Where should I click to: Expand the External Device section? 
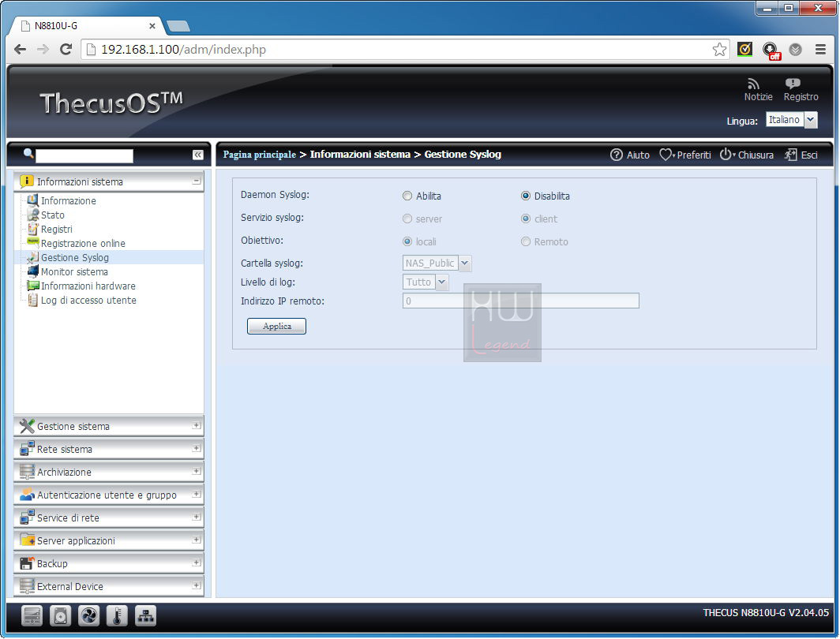[x=197, y=585]
